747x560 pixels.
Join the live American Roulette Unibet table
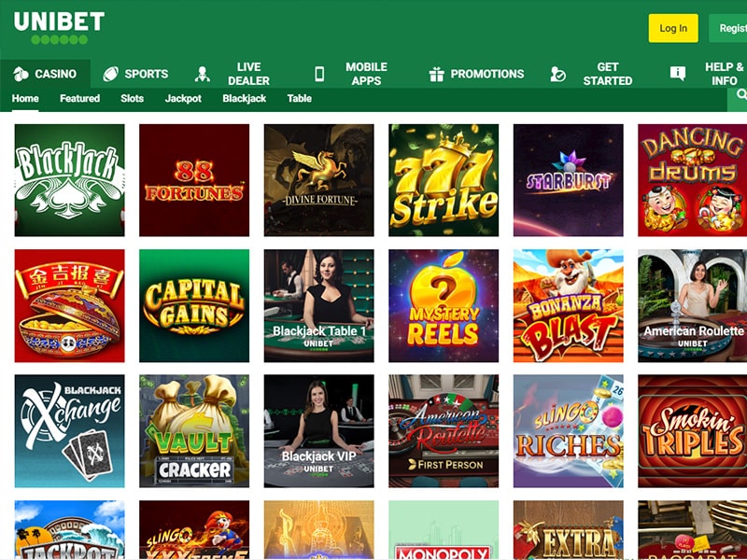coord(692,306)
